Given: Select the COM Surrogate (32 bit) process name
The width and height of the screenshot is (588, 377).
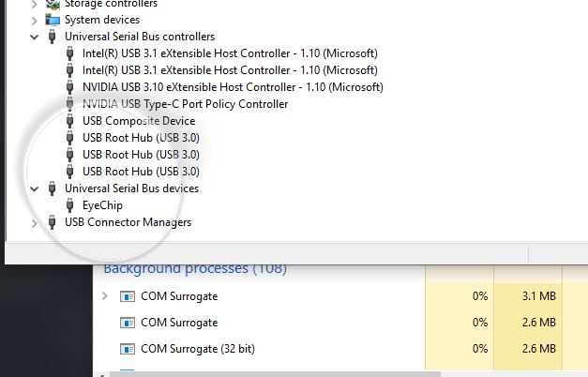Looking at the screenshot, I should (198, 349).
